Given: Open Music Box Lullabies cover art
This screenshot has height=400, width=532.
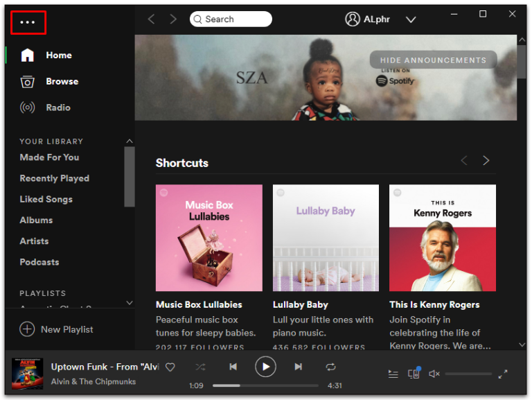Looking at the screenshot, I should (209, 238).
